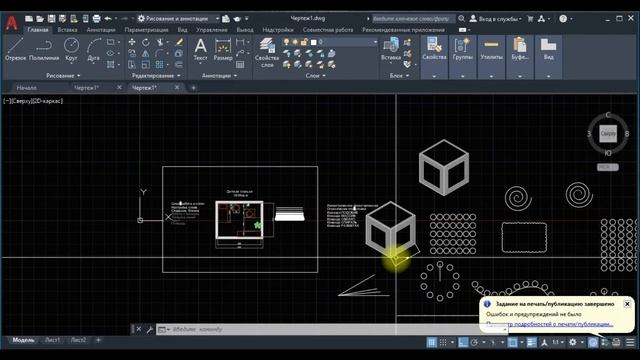Open the Рисование и аннотации workspace dropdown
640x360 pixels.
tap(179, 19)
